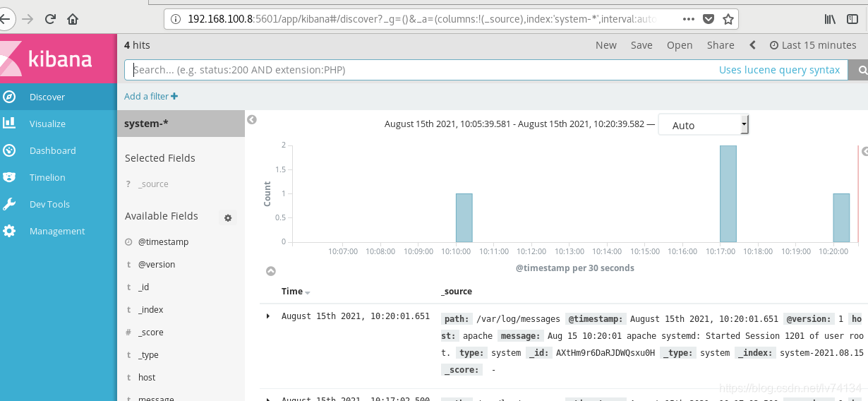868x401 pixels.
Task: Bookmark this page with star icon
Action: pyautogui.click(x=728, y=19)
